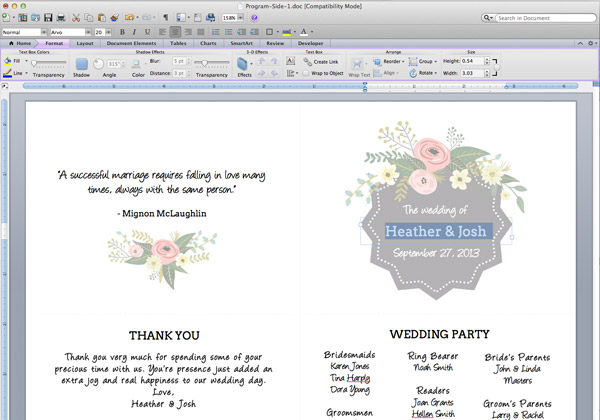Viewport: 600px width, 420px height.
Task: Open the Rotate dropdown
Action: (423, 73)
